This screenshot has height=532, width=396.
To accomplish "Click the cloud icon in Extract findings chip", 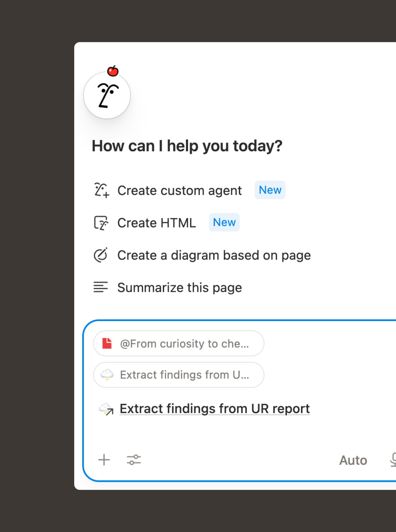I will [107, 375].
